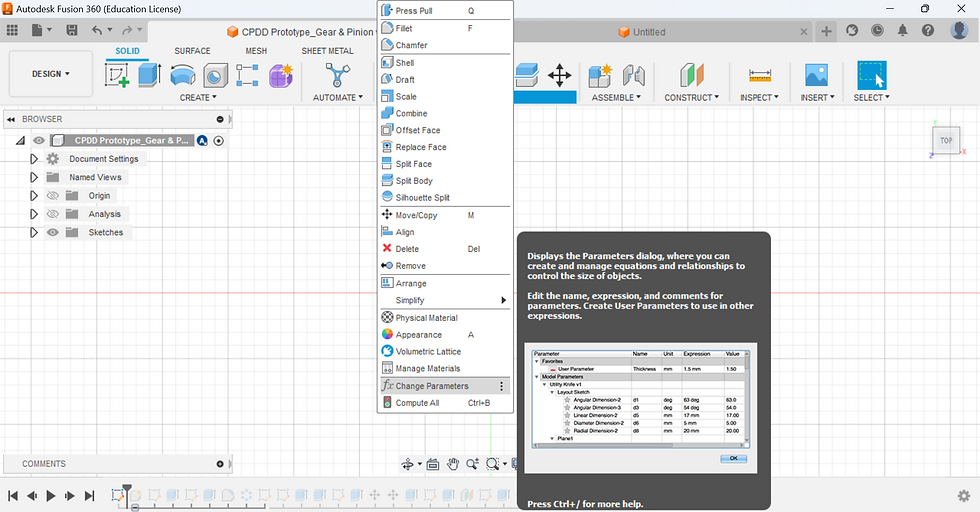
Task: Click the Construct plane icon
Action: tap(691, 76)
